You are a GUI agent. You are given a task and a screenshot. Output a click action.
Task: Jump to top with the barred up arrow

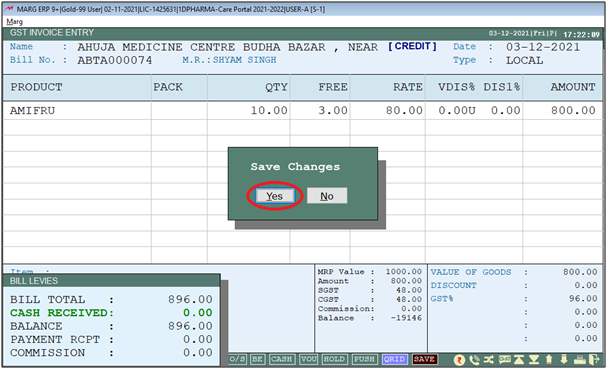click(x=519, y=359)
